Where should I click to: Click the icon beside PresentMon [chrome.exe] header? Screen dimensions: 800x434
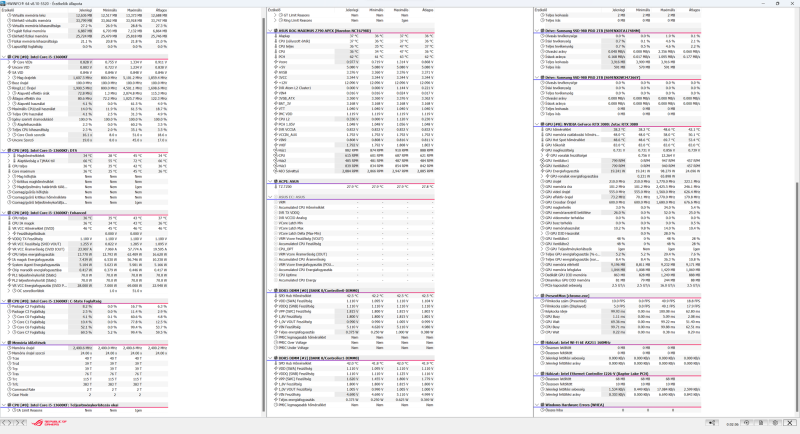point(542,296)
